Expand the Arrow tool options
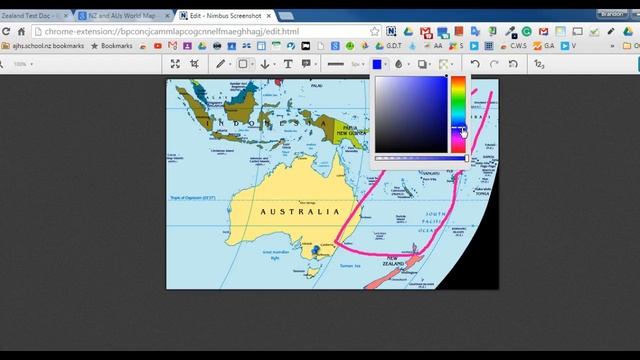 point(274,64)
